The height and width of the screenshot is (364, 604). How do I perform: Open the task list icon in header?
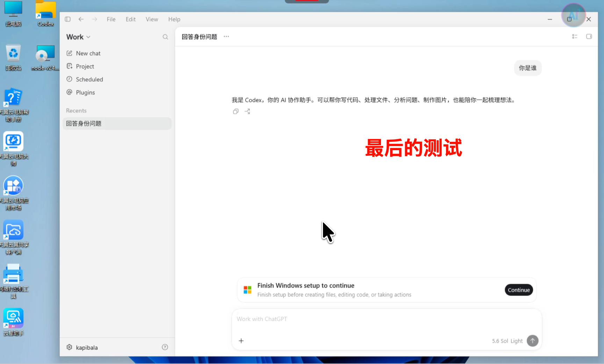point(575,37)
